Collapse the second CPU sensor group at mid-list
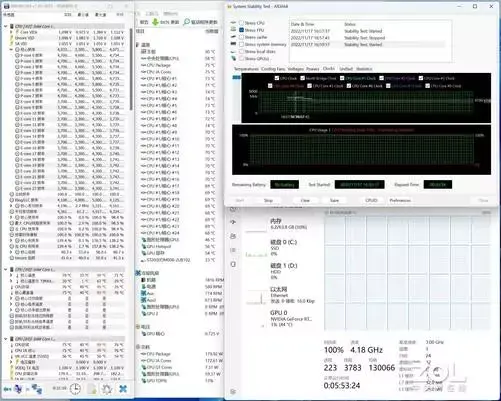 coord(6,269)
